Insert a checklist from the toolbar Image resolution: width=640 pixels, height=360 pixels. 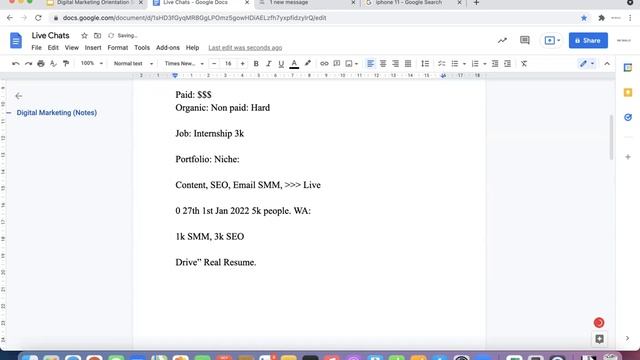(x=442, y=64)
